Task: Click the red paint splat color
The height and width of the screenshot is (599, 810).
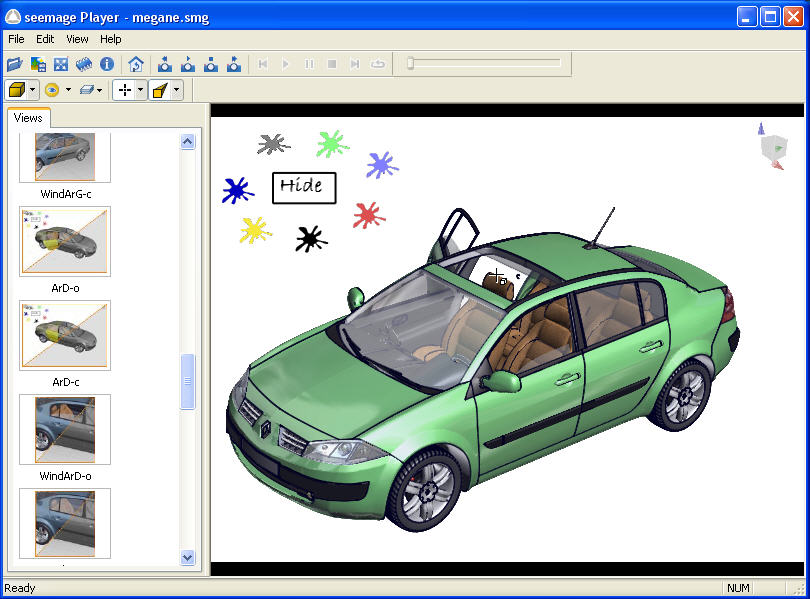Action: 368,214
